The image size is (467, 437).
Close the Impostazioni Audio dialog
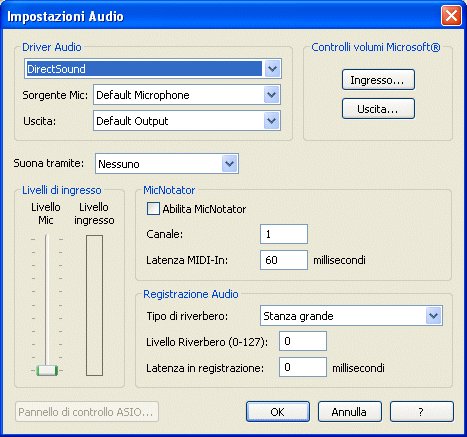coord(451,16)
